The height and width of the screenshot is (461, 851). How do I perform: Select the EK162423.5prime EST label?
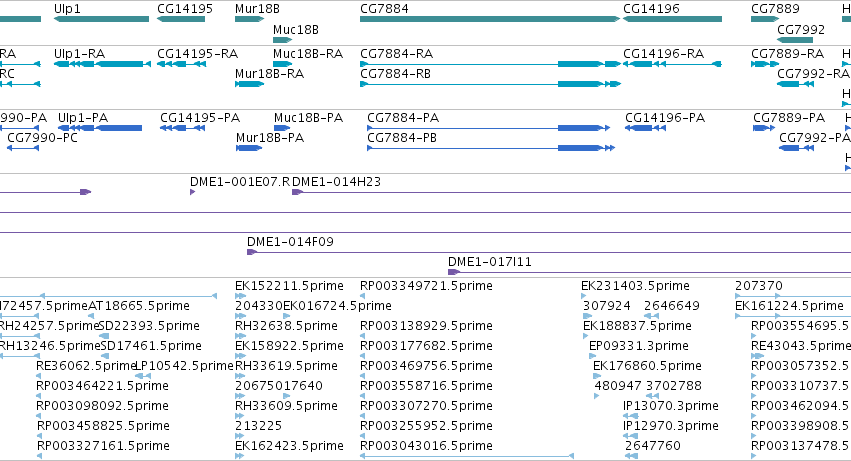[289, 446]
